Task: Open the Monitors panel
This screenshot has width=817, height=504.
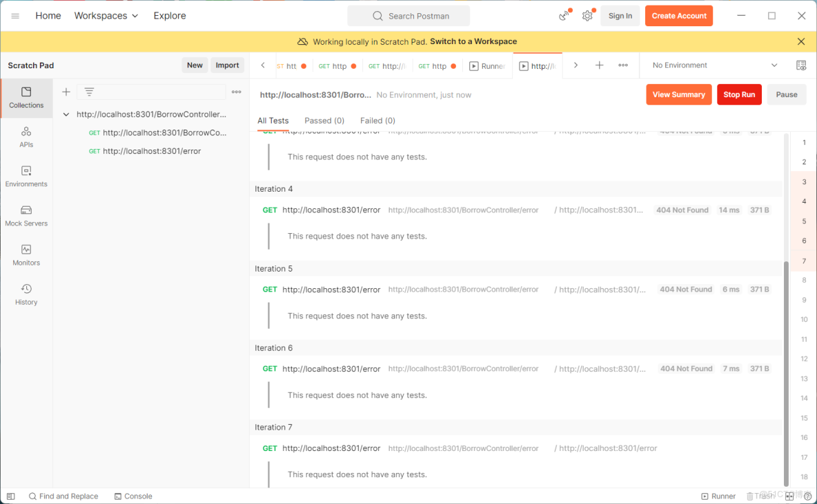Action: tap(26, 255)
